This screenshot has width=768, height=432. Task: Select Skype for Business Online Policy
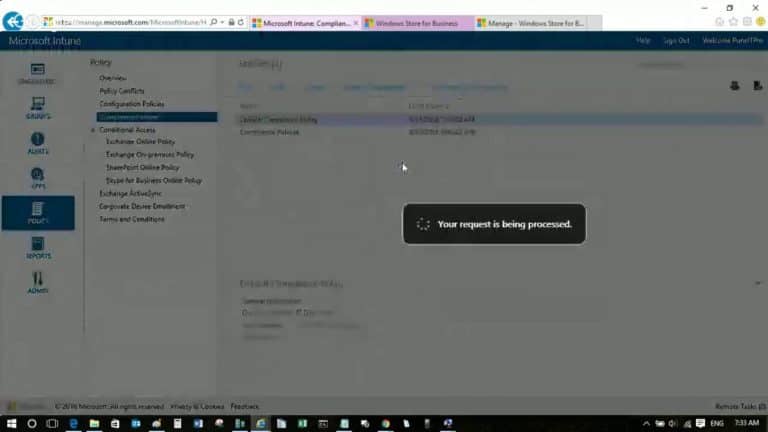(x=154, y=181)
